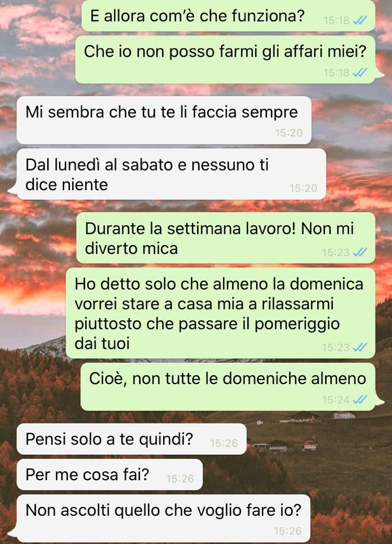Screen dimensions: 392x544
Task: Tap blue ticks next to 15:24 timestamp
Action: (360, 400)
